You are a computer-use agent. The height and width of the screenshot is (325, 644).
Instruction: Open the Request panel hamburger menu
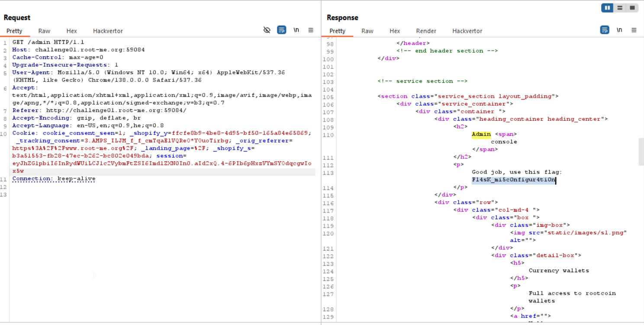pyautogui.click(x=311, y=30)
